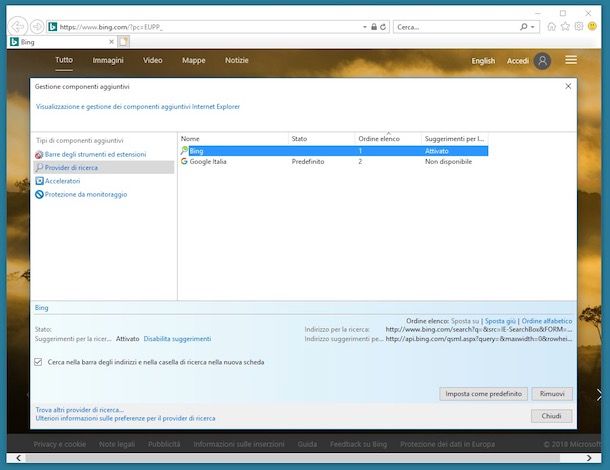
Task: Open a new tab with the blank tab button
Action: pos(123,42)
